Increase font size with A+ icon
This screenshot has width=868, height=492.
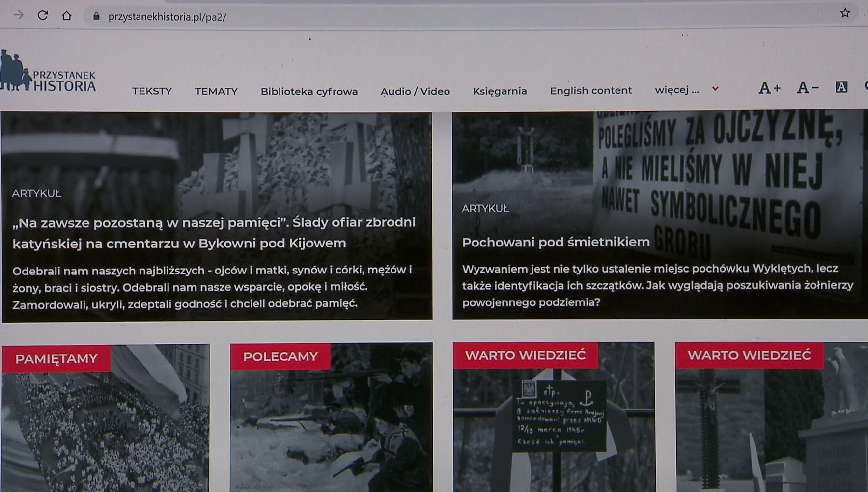pyautogui.click(x=770, y=88)
